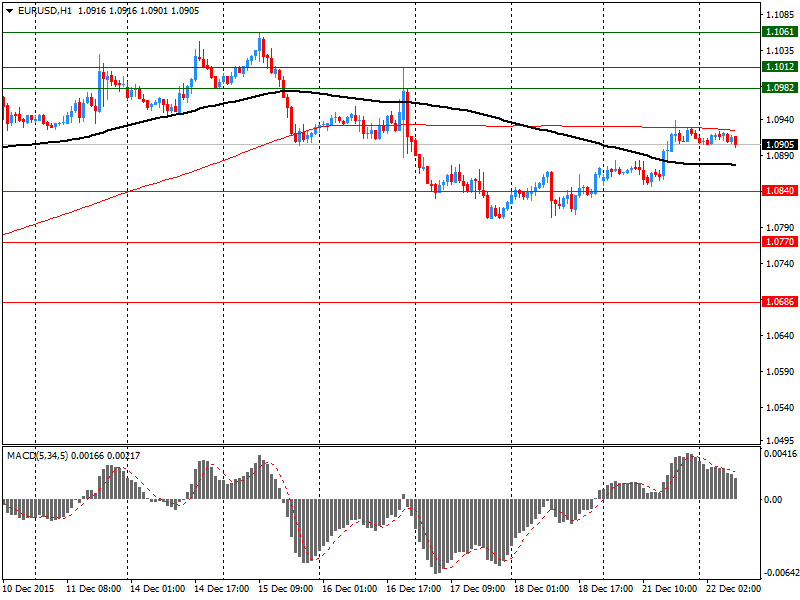Click the 1.0740 price scale value
The height and width of the screenshot is (600, 800).
coord(780,263)
